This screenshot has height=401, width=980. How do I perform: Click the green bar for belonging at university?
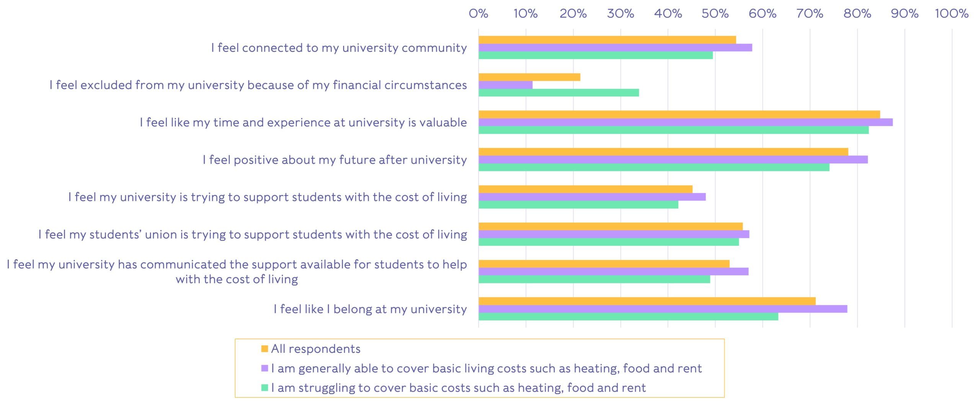coord(628,317)
